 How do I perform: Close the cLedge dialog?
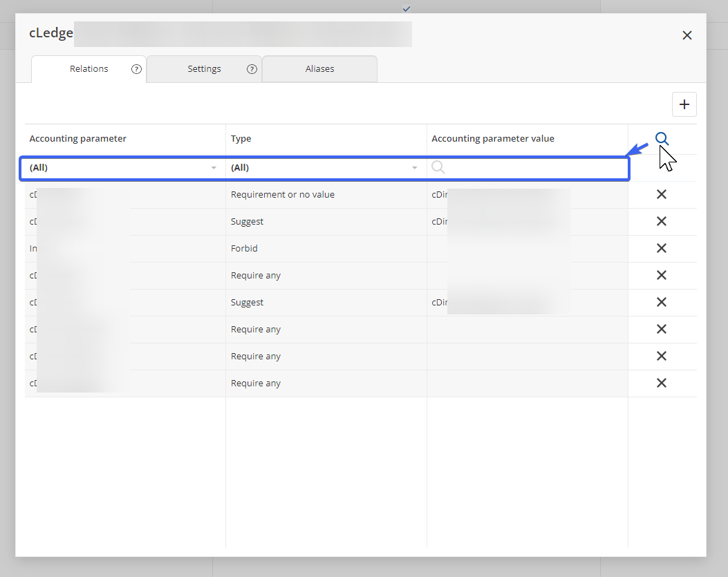point(687,35)
